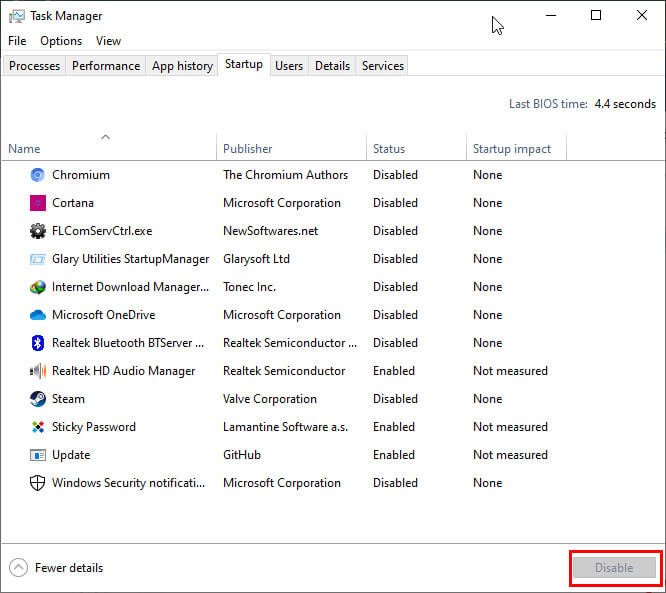Select the Startup tab

tap(244, 65)
